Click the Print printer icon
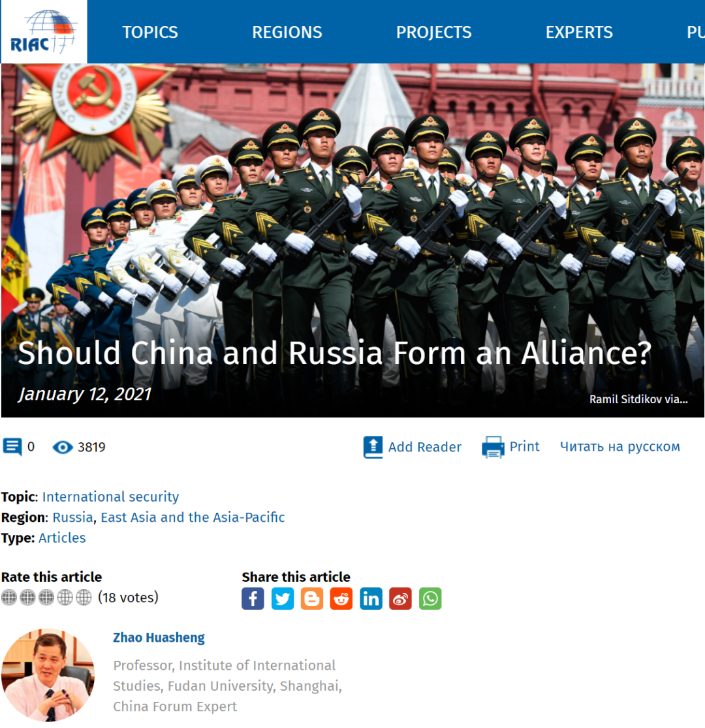705x728 pixels. tap(493, 447)
